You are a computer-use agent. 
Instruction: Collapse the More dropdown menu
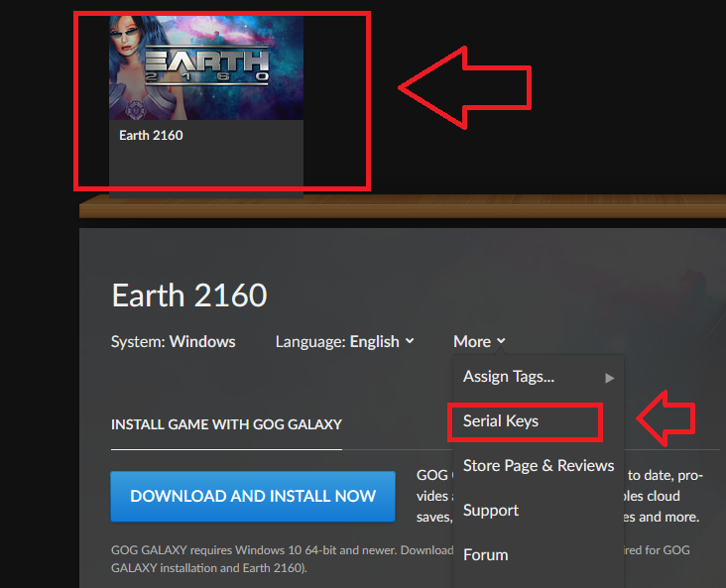pos(479,342)
